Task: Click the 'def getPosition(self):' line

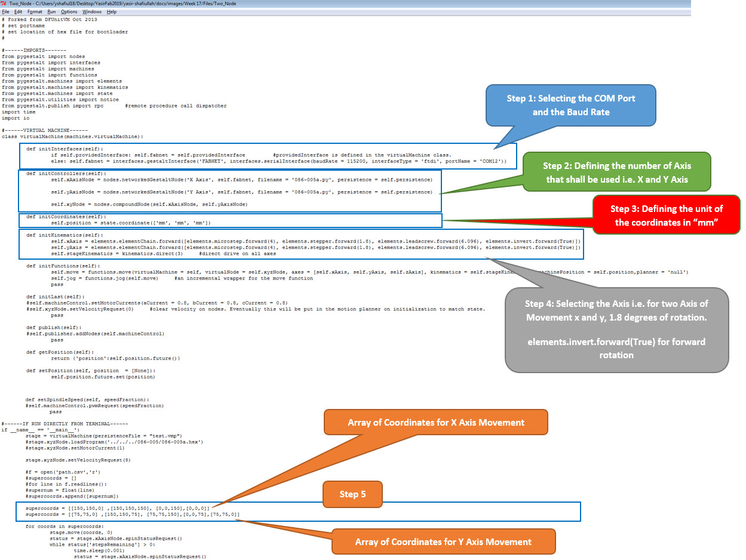Action: 60,352
